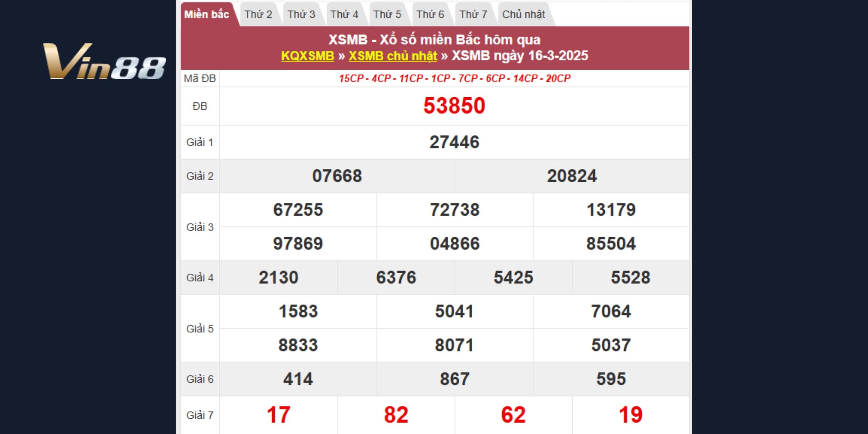Click Giải 4 number 2130
The width and height of the screenshot is (868, 434).
click(278, 277)
